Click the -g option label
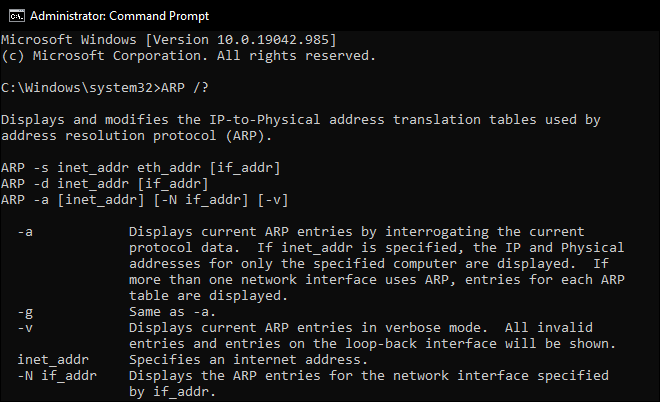 (25, 312)
